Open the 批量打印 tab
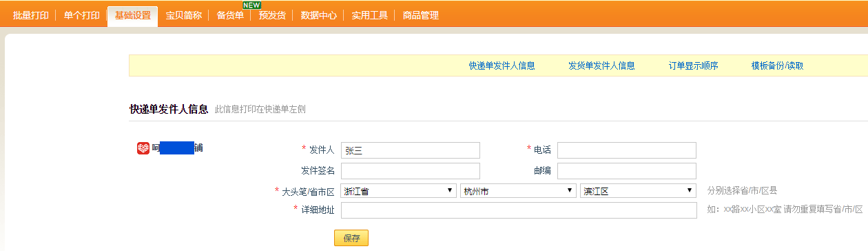The image size is (868, 251). click(x=30, y=15)
